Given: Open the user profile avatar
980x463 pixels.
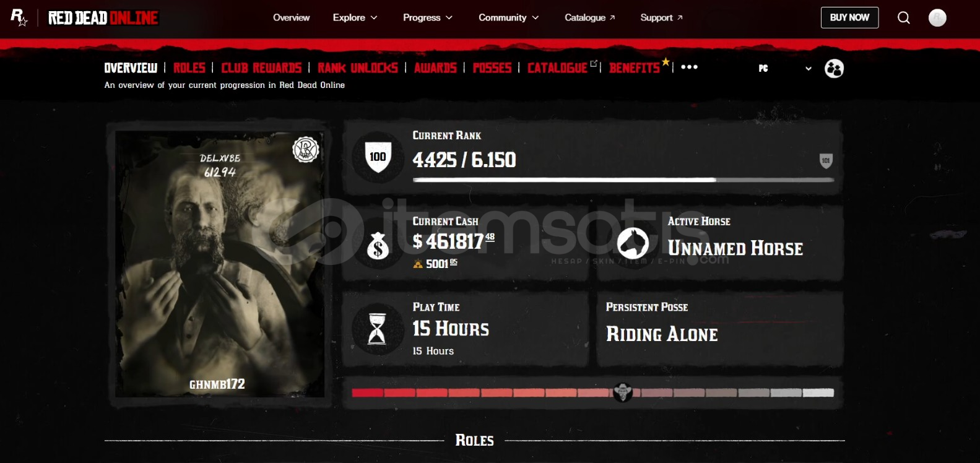Looking at the screenshot, I should point(937,17).
